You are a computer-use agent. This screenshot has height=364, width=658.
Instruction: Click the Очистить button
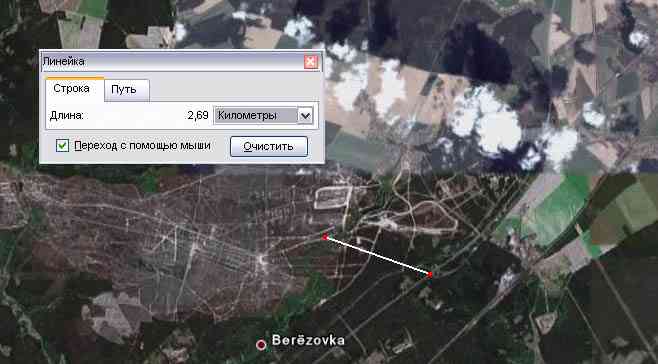click(269, 146)
